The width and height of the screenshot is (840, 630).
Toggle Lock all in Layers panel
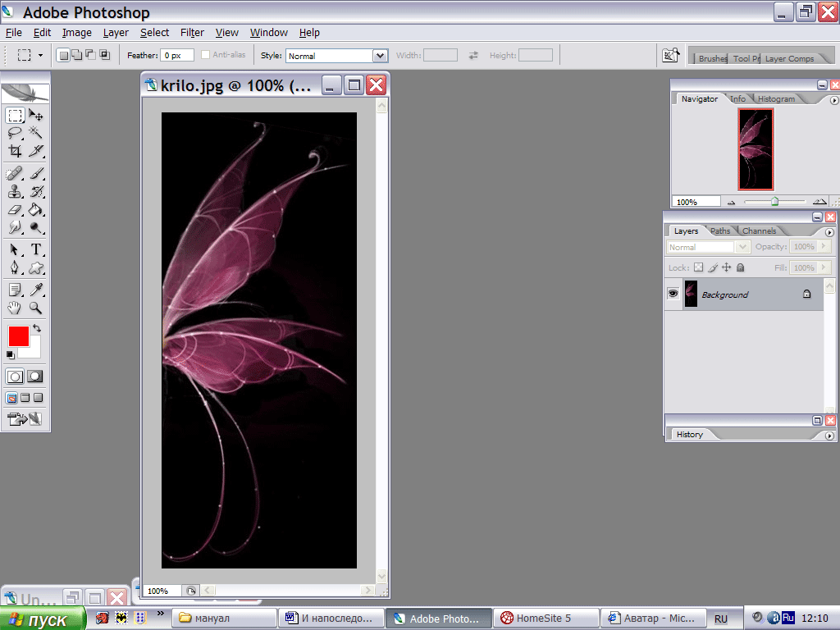(x=741, y=267)
